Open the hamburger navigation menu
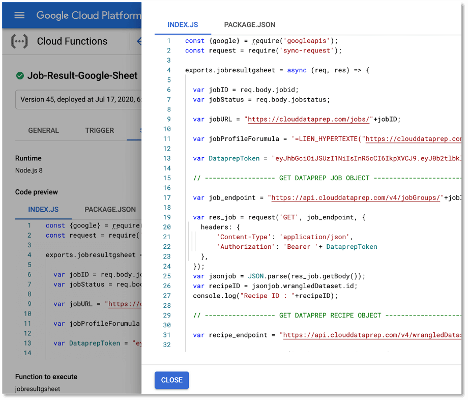 pos(19,15)
